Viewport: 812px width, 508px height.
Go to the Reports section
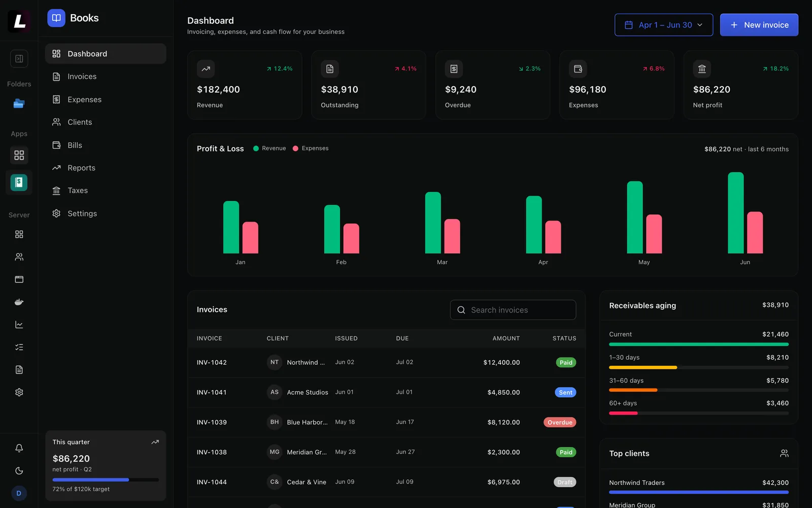point(106,168)
